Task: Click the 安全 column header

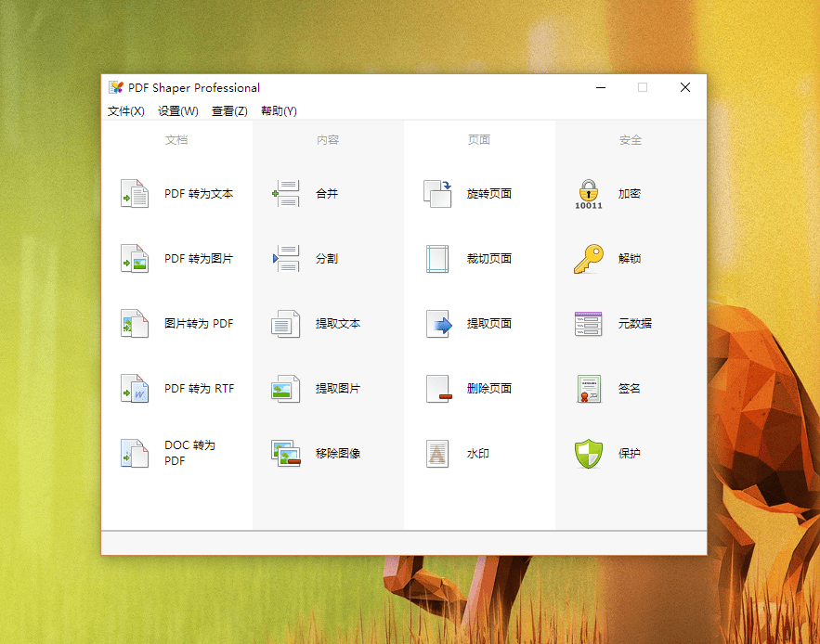Action: [x=631, y=139]
